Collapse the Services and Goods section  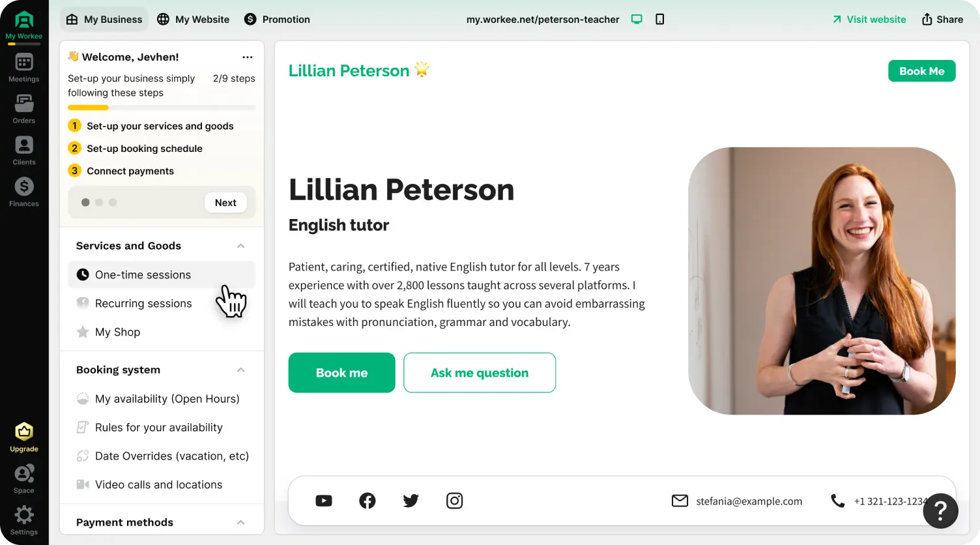(240, 246)
